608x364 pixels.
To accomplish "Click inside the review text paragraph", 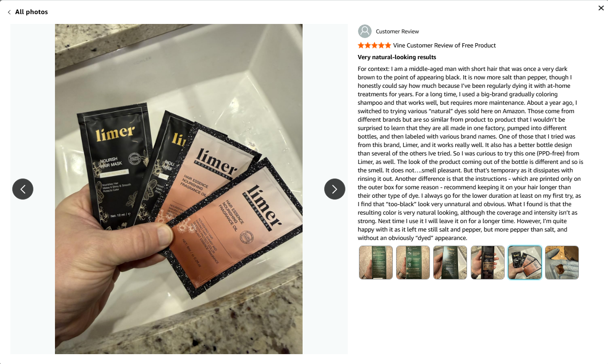I will (470, 154).
